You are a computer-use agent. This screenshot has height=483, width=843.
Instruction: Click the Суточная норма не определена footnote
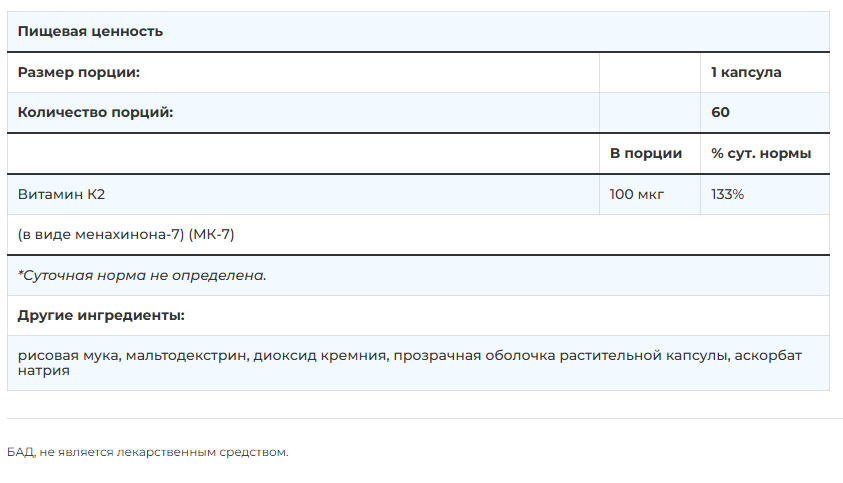(x=142, y=275)
